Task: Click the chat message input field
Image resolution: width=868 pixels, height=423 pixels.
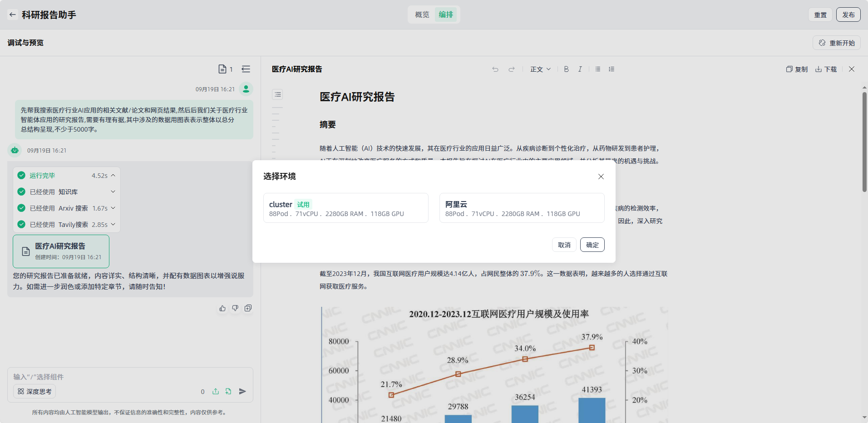Action: [x=130, y=377]
